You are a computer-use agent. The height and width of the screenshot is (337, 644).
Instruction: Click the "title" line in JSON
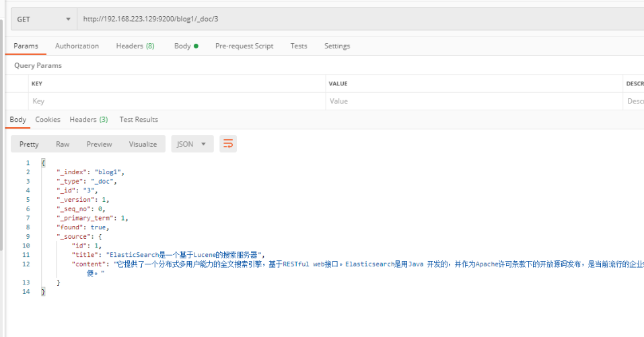168,255
